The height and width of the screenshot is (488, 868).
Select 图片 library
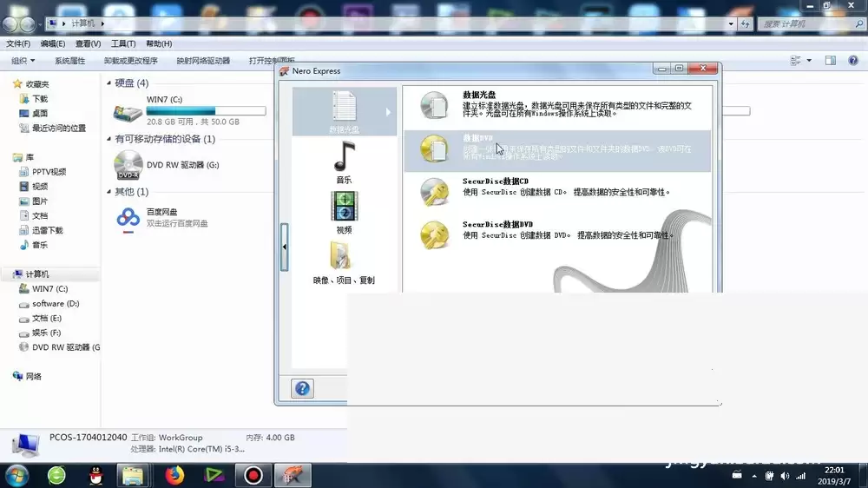pyautogui.click(x=40, y=201)
